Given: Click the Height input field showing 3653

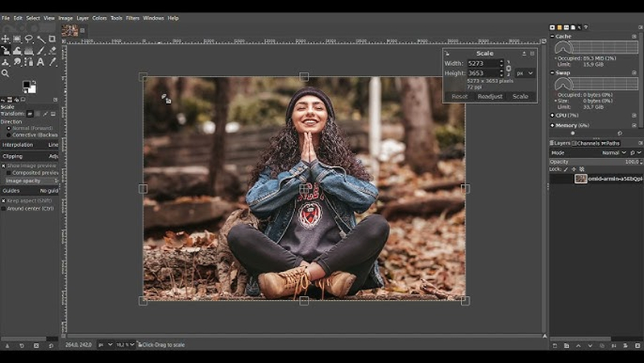Looking at the screenshot, I should (x=483, y=73).
